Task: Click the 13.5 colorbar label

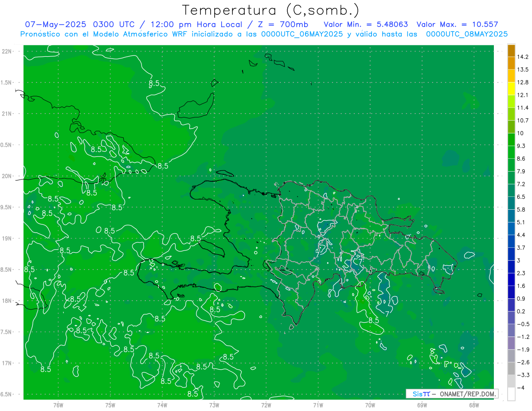Action: point(522,70)
